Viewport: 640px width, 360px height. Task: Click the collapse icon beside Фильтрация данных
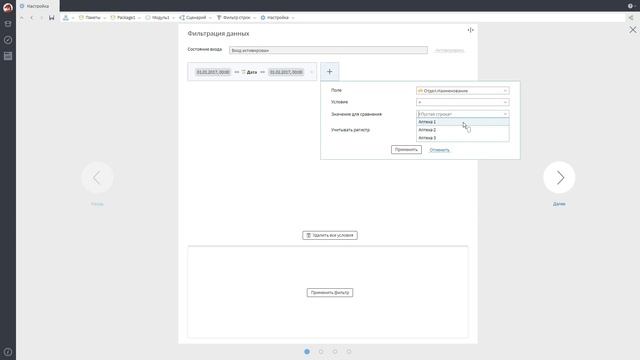click(x=471, y=30)
